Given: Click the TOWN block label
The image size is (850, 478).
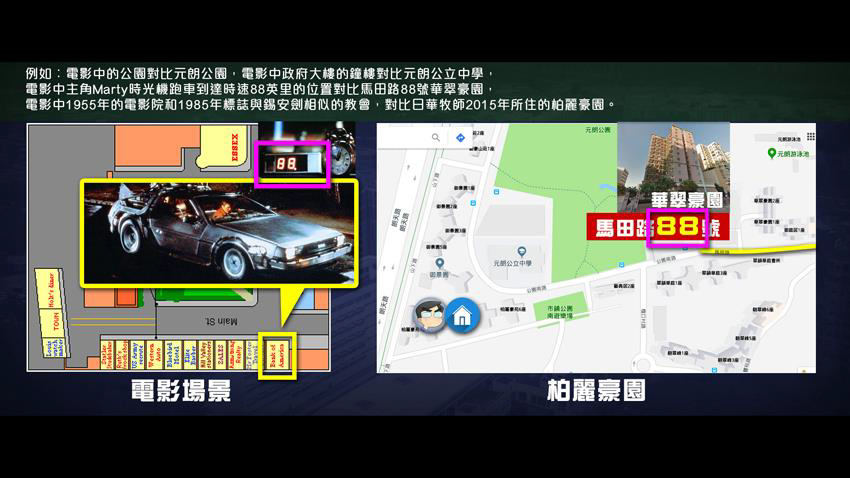Looking at the screenshot, I should [x=56, y=322].
